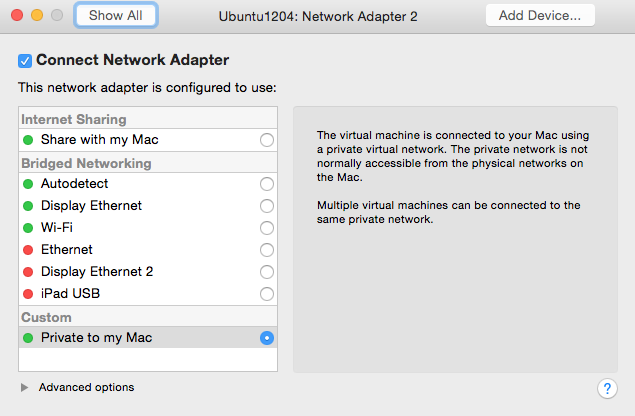The height and width of the screenshot is (416, 635).
Task: Click the red status dot beside Ethernet
Action: click(28, 250)
